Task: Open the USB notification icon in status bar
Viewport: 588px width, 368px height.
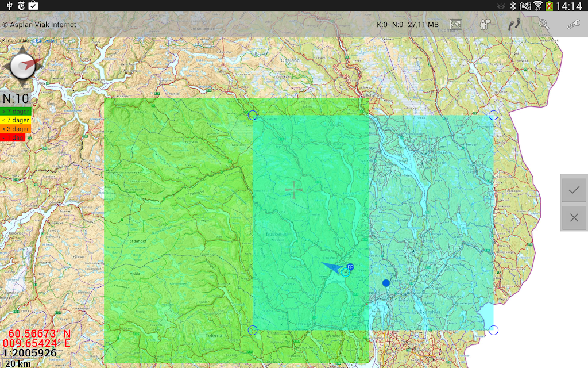Action: click(x=9, y=6)
